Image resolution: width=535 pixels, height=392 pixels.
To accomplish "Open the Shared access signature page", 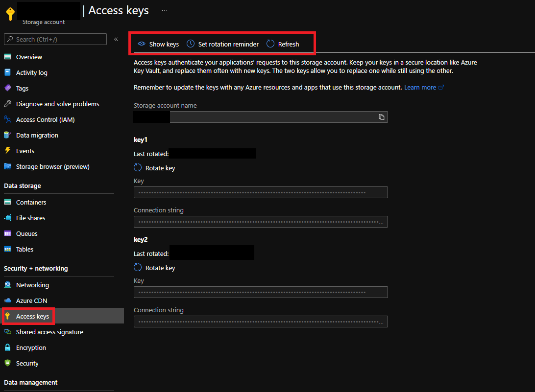I will 49,332.
